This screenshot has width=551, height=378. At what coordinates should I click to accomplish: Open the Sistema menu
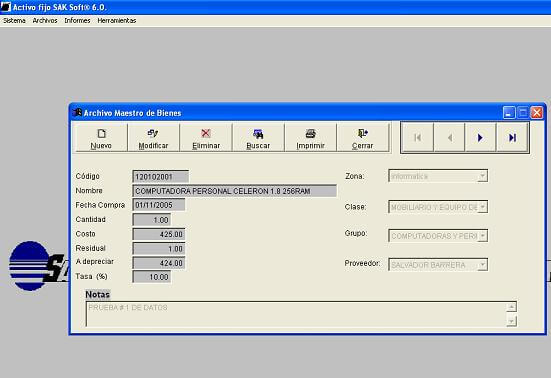click(x=14, y=21)
